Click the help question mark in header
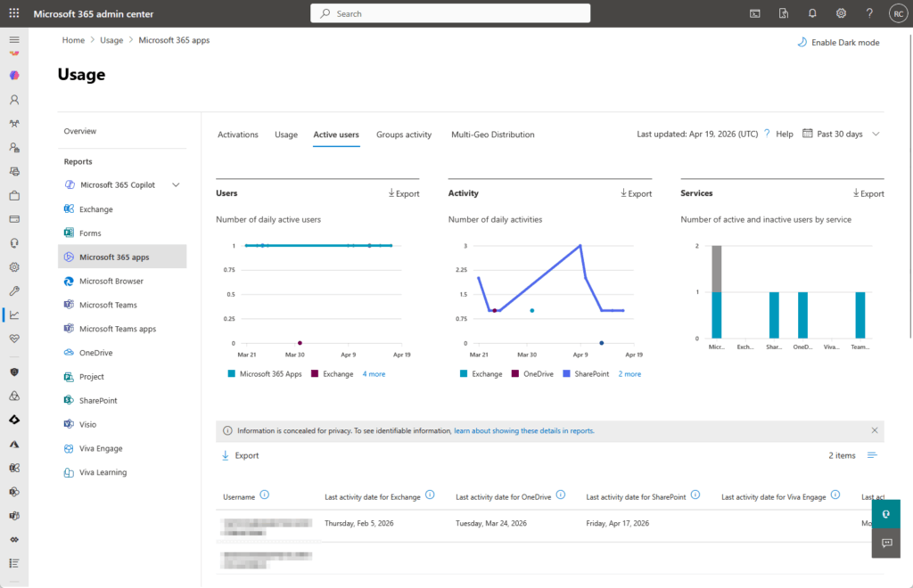Viewport: 913px width, 588px height. point(869,13)
